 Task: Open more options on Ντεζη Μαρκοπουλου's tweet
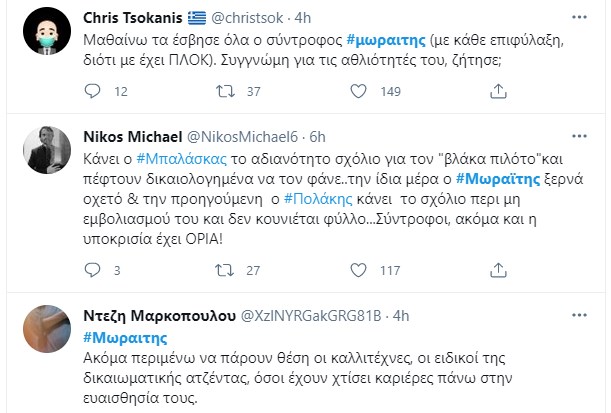tap(582, 316)
